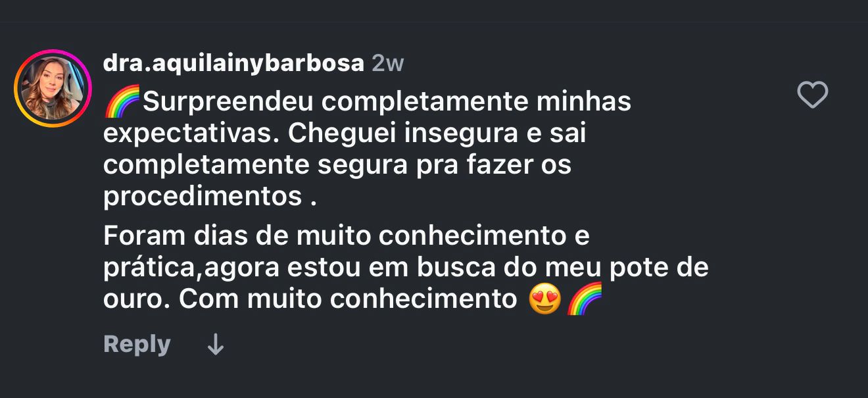868x398 pixels.
Task: Click the rainbow emoji before Surpreendeu
Action: pyautogui.click(x=122, y=101)
